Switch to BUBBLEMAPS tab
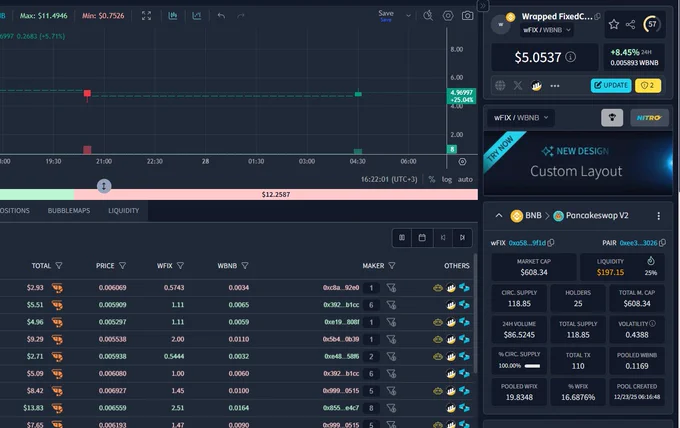 tap(69, 211)
